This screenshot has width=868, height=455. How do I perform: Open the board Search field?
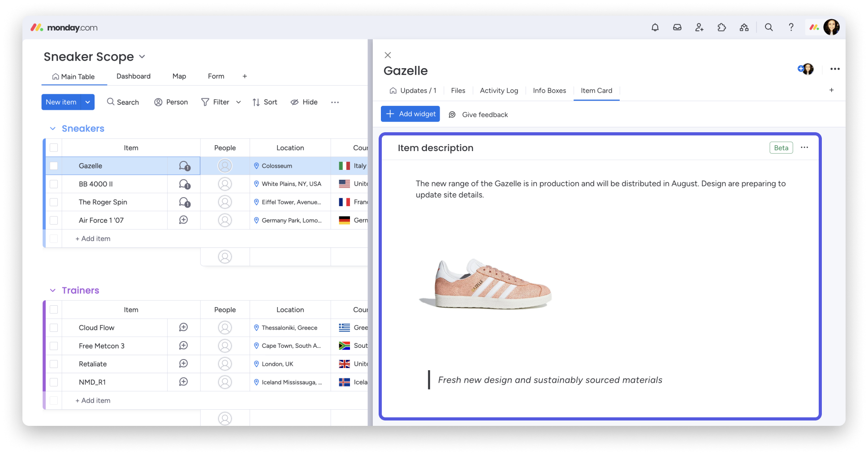coord(123,102)
